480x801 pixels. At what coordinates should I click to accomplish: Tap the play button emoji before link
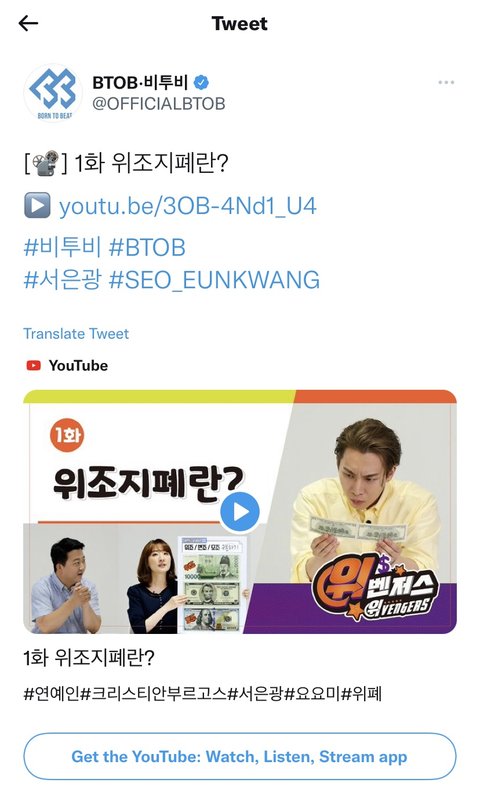pyautogui.click(x=37, y=205)
